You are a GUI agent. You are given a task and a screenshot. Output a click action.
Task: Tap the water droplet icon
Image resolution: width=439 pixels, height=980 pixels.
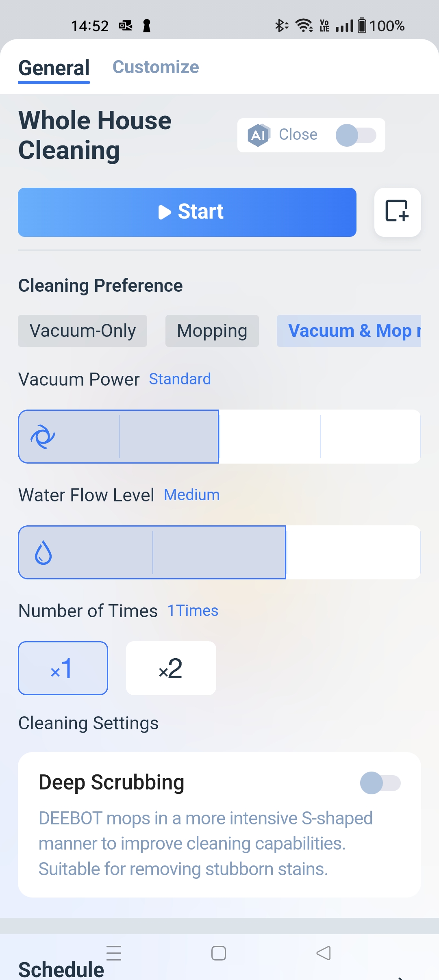(x=43, y=553)
